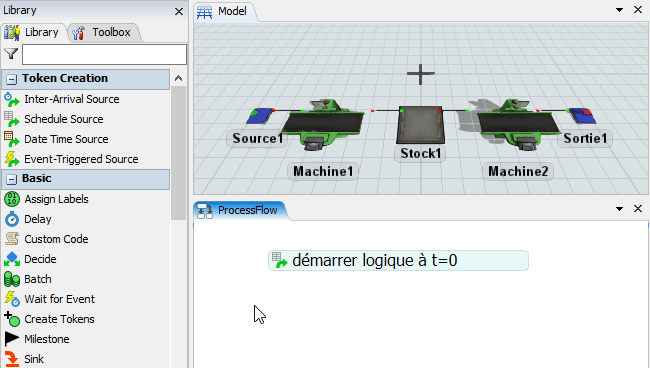Click the library scrollbar up arrow

179,78
